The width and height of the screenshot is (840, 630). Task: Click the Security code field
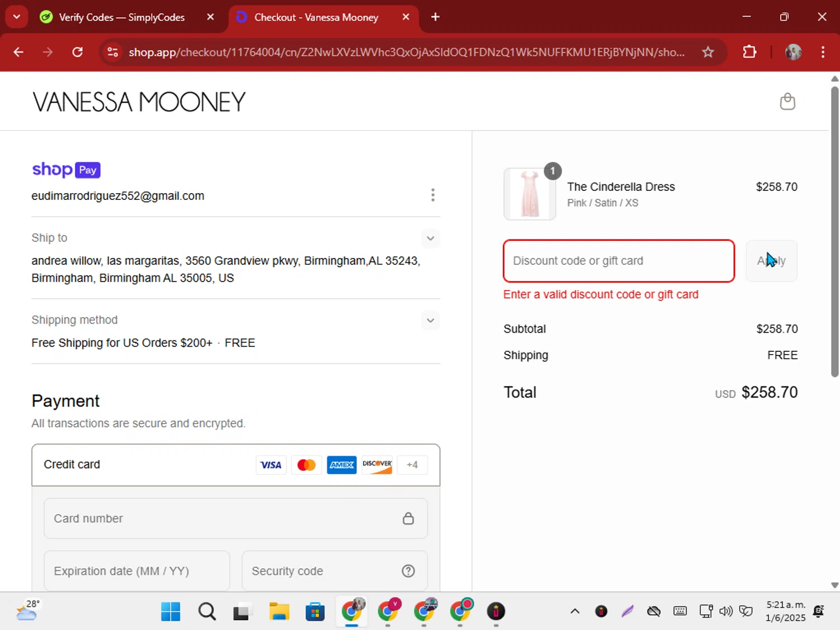click(x=334, y=571)
